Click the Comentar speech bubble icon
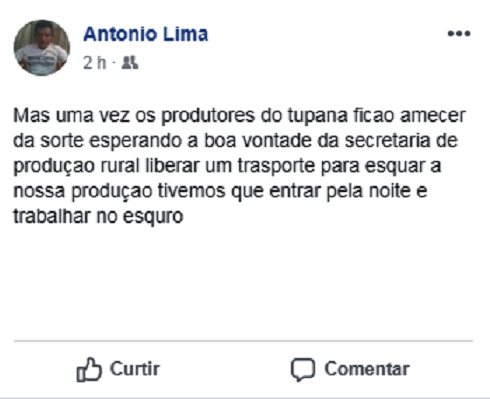The height and width of the screenshot is (399, 490). (x=303, y=369)
